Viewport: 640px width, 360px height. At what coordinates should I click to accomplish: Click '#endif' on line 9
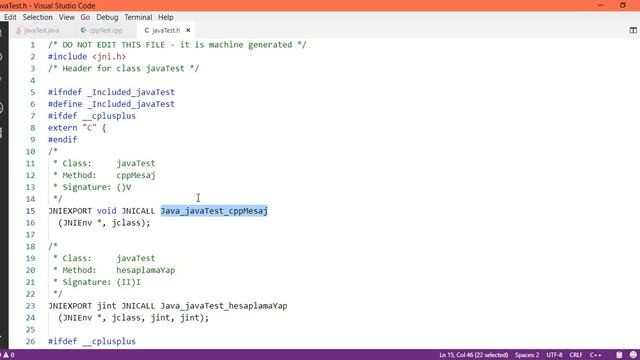pyautogui.click(x=62, y=140)
